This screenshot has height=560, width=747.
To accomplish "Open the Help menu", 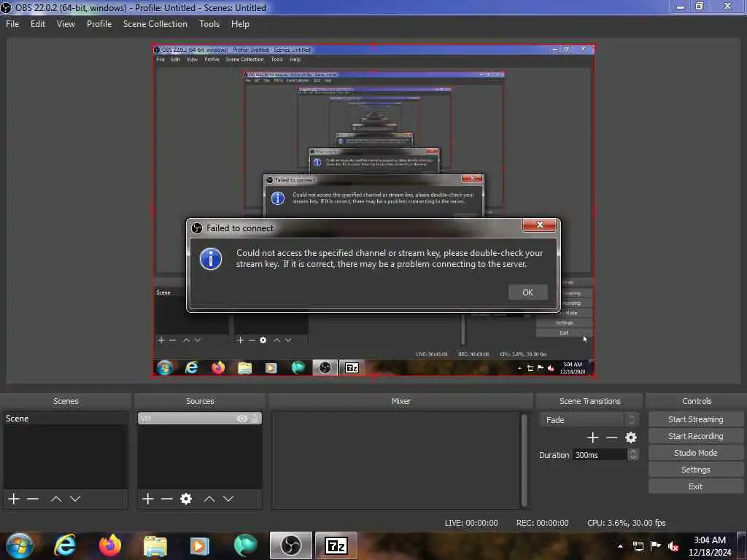I will point(240,24).
